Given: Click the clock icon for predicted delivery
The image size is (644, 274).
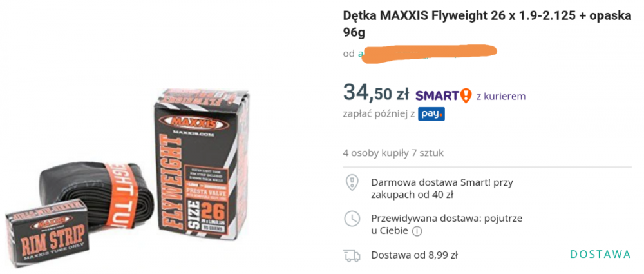Looking at the screenshot, I should click(x=352, y=218).
